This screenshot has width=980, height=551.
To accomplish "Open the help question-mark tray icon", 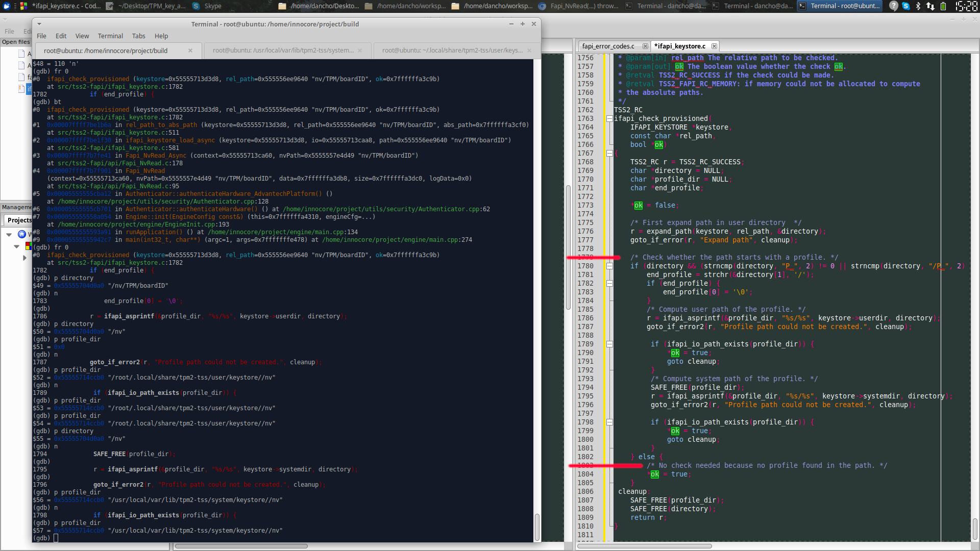I will click(x=894, y=7).
